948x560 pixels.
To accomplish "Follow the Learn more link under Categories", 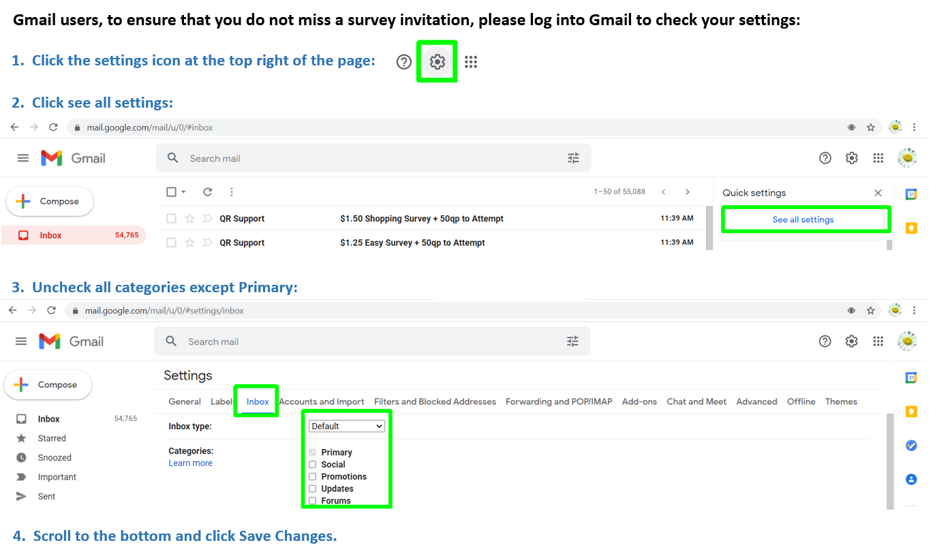I will pyautogui.click(x=190, y=463).
